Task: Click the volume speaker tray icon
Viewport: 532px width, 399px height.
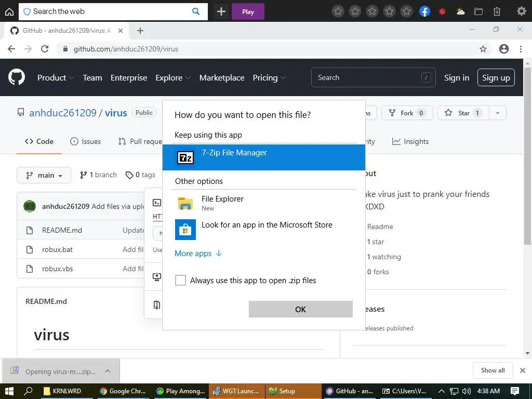Action: [466, 391]
